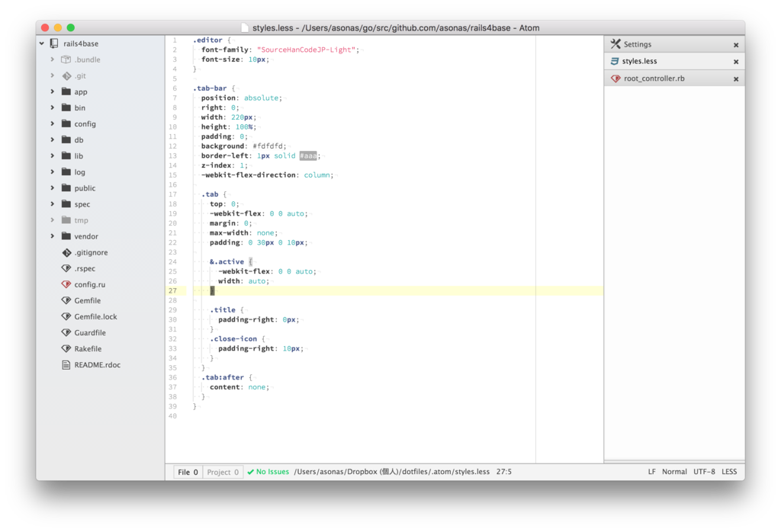Click the Gemfile ruby icon
The height and width of the screenshot is (532, 781).
tap(66, 300)
